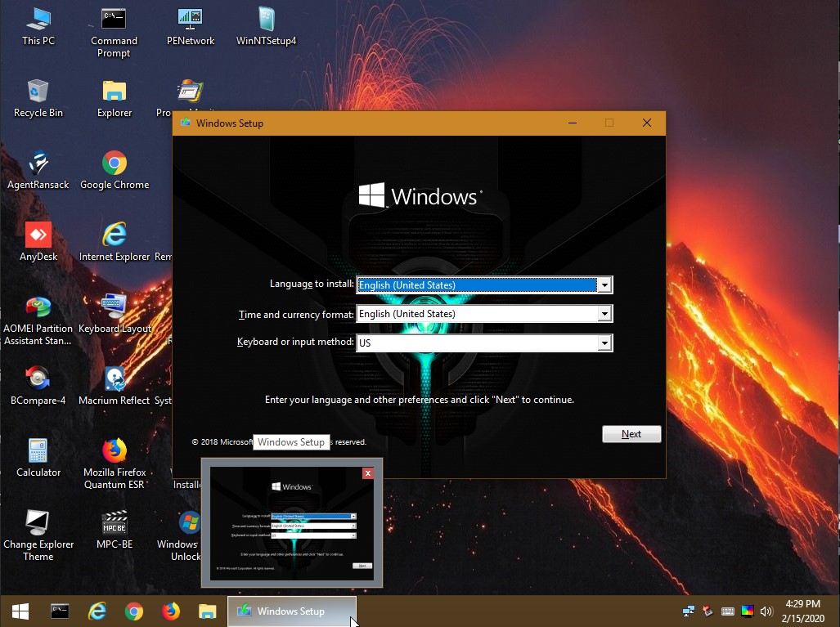Start AgentRansack file search

(38, 163)
